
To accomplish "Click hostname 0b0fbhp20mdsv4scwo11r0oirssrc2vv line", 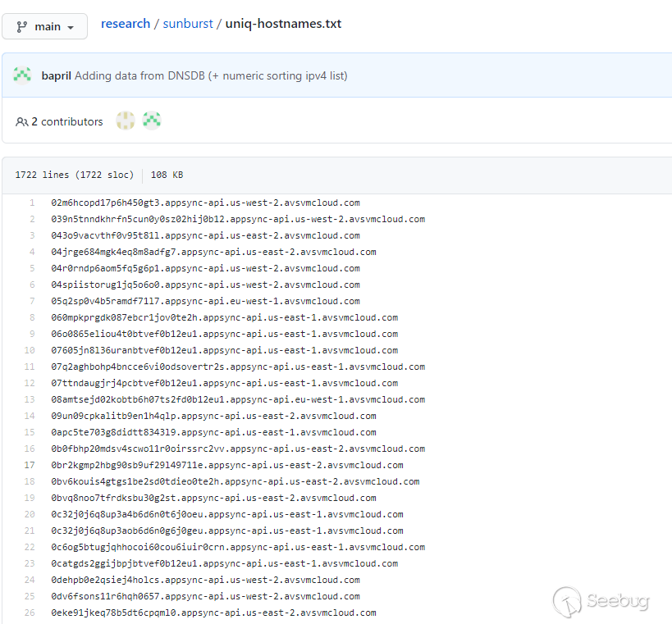I will point(238,449).
